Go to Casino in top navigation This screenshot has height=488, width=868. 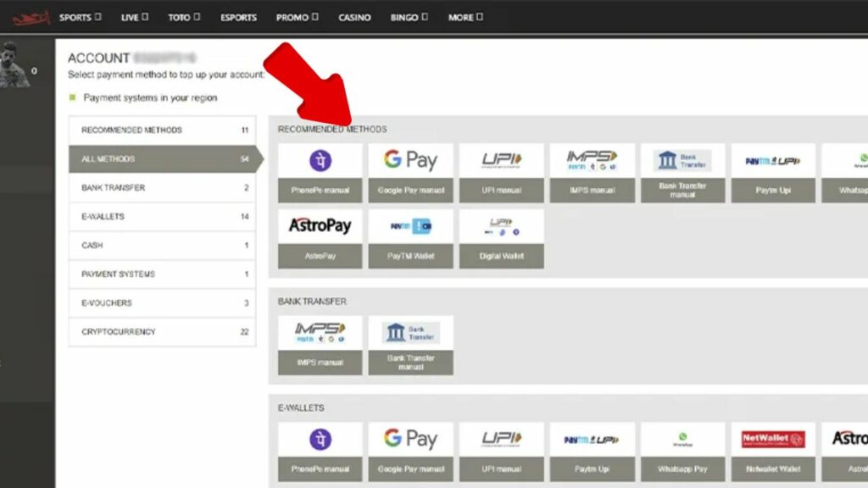(354, 17)
